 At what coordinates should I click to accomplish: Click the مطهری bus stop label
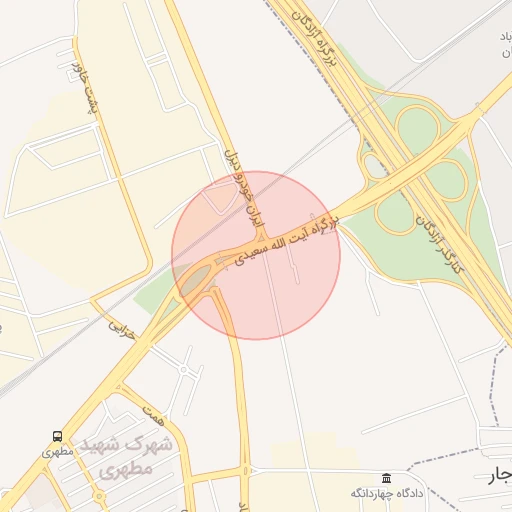pos(57,452)
